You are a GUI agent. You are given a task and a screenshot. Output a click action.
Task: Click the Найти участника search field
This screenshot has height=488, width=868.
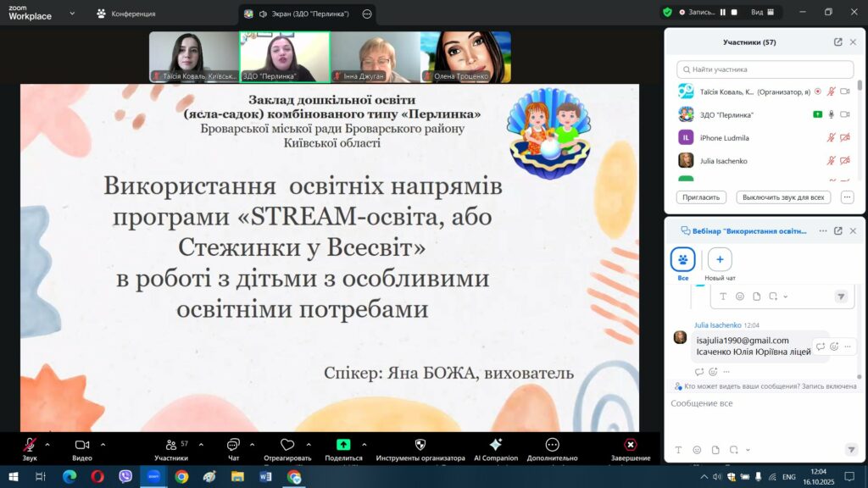pyautogui.click(x=765, y=69)
